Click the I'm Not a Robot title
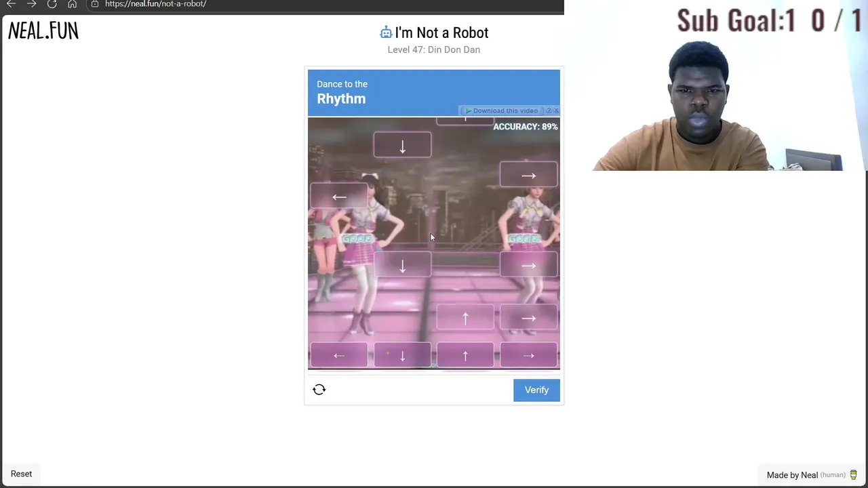Image resolution: width=868 pixels, height=488 pixels. pyautogui.click(x=441, y=33)
